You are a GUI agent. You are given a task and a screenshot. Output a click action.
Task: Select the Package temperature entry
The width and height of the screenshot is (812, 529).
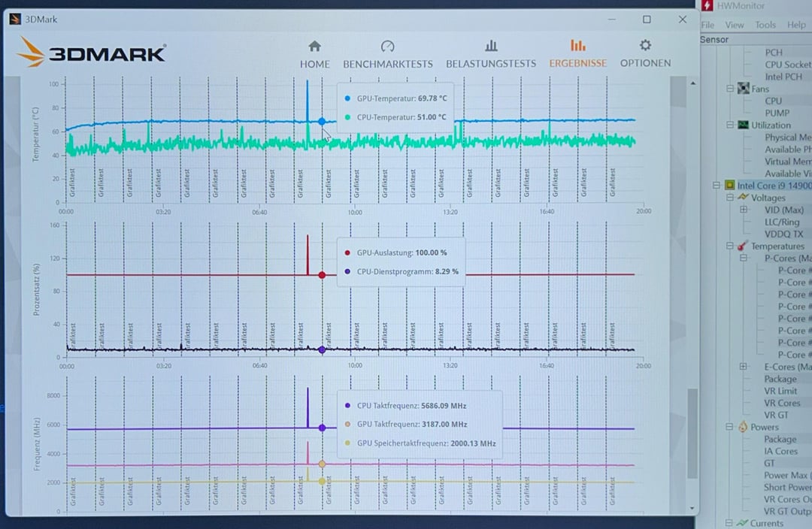[780, 379]
